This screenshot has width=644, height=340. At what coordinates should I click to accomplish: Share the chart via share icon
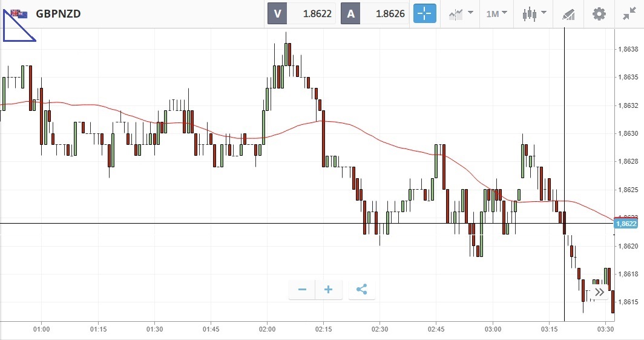(361, 290)
